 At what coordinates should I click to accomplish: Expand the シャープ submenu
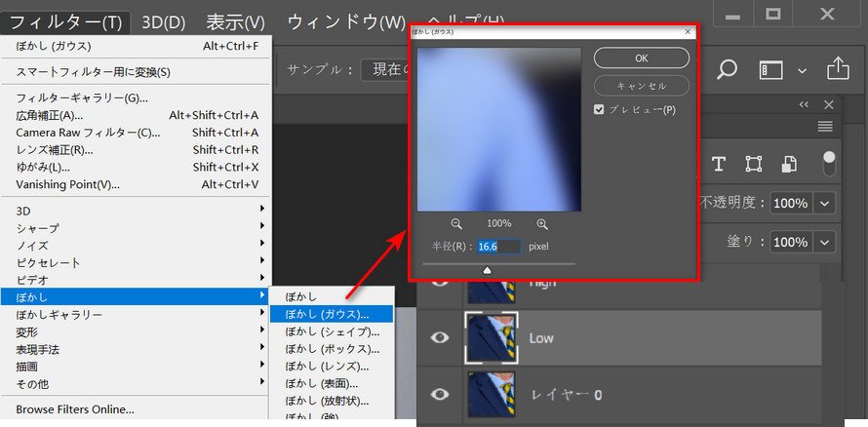137,228
